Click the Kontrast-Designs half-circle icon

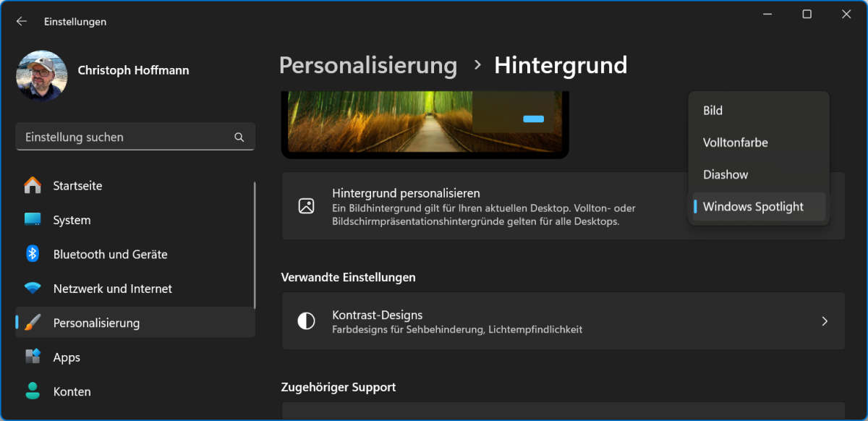[307, 321]
